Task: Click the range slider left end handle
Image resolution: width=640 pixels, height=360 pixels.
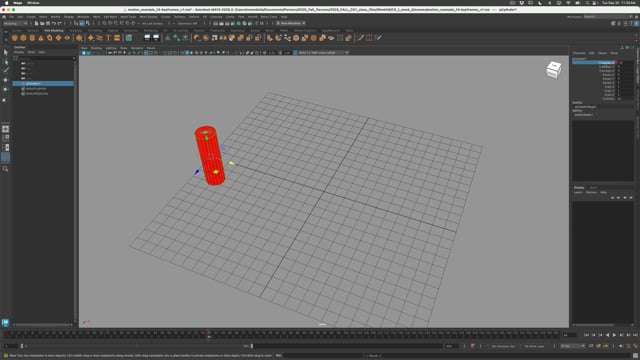Action: [x=22, y=346]
